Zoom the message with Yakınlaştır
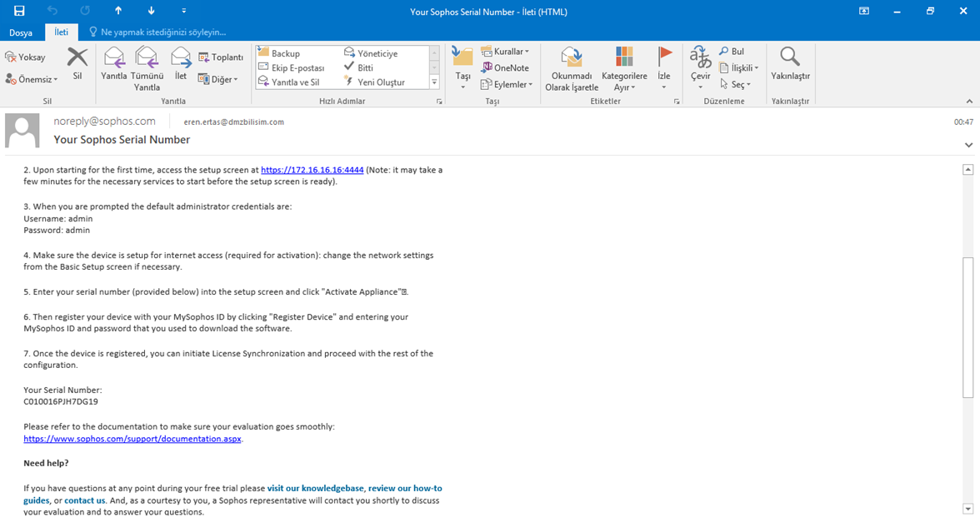 [790, 63]
